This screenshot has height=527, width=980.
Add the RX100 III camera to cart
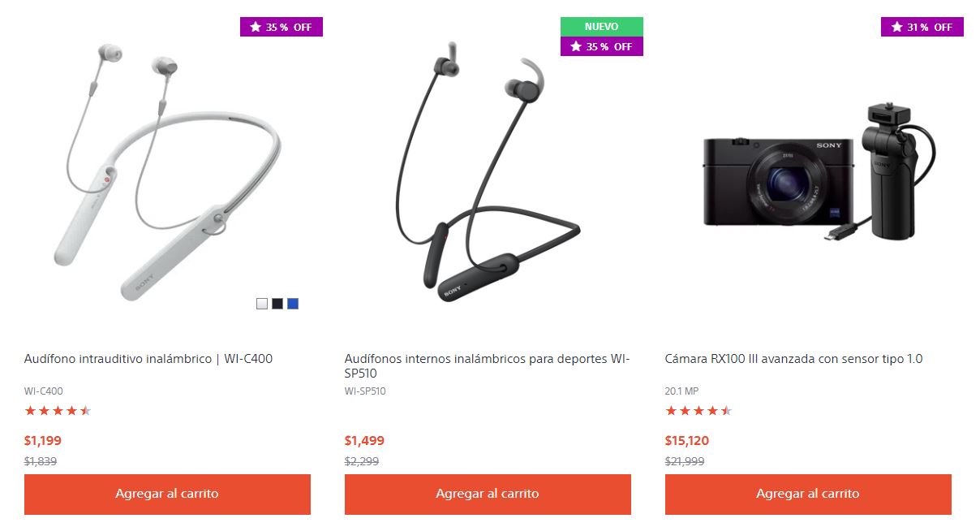808,495
